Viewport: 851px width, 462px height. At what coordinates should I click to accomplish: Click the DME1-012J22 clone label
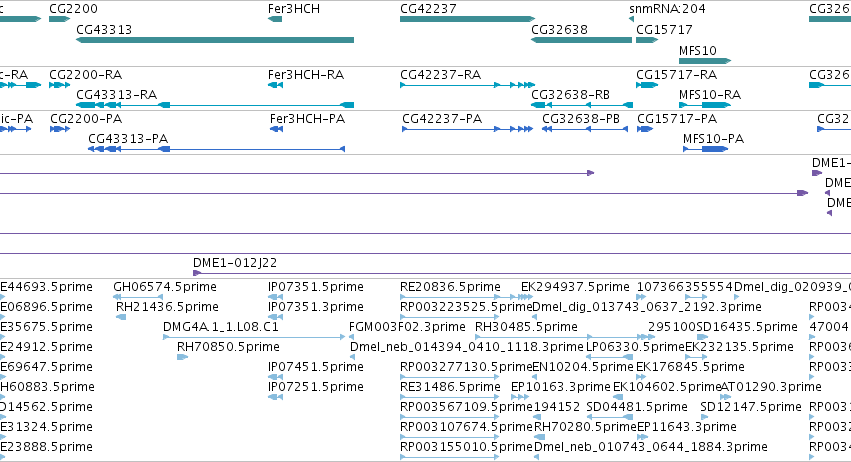(x=235, y=263)
